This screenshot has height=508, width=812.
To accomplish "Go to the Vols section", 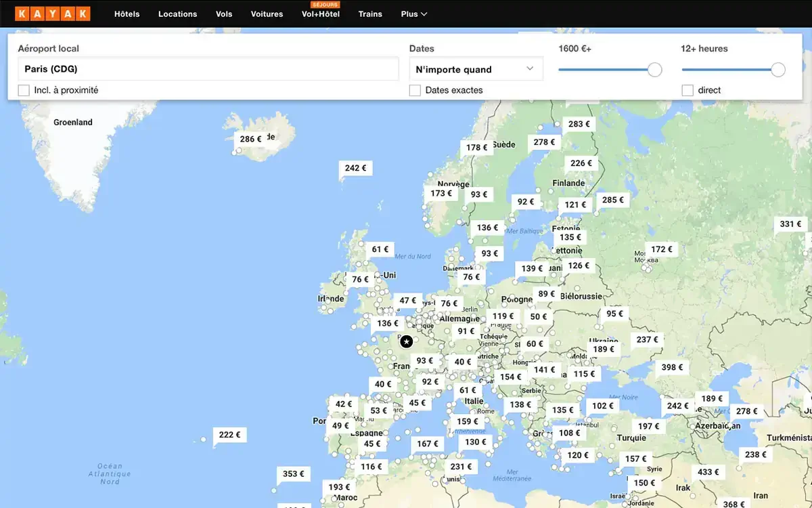I will coord(224,14).
